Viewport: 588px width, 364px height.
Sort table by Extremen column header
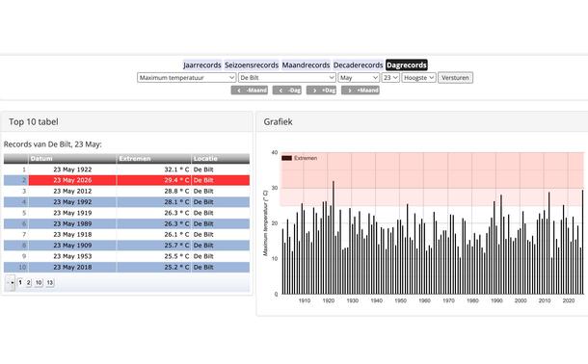pyautogui.click(x=154, y=158)
